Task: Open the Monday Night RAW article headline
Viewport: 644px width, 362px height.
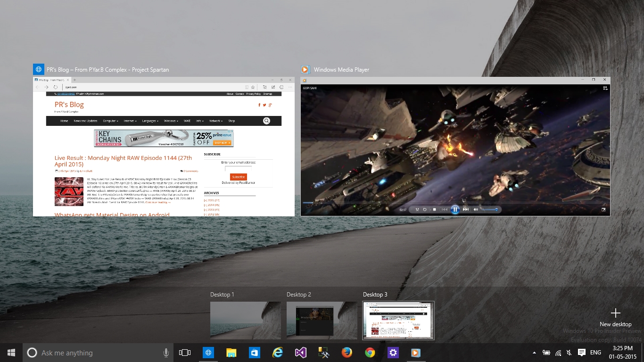Action: (123, 161)
